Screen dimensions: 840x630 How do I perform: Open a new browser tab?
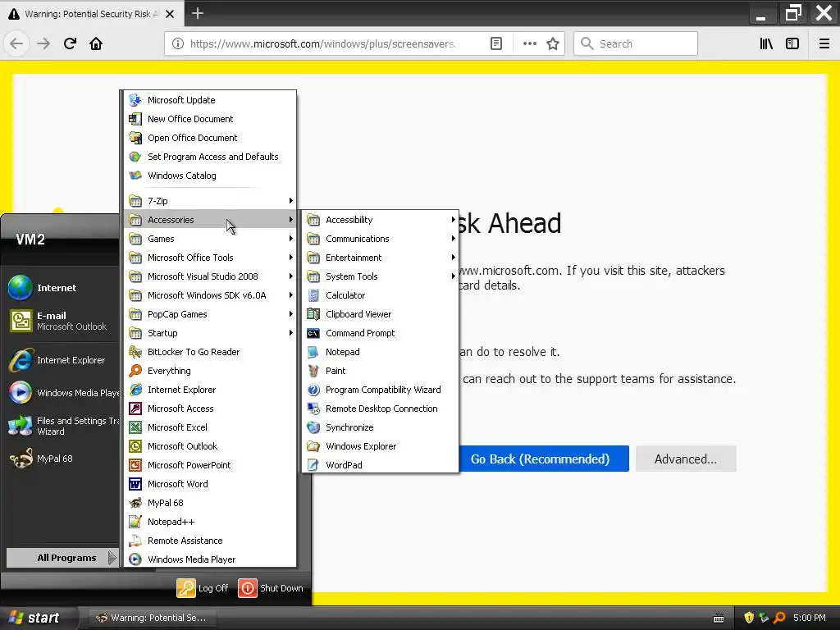[198, 13]
